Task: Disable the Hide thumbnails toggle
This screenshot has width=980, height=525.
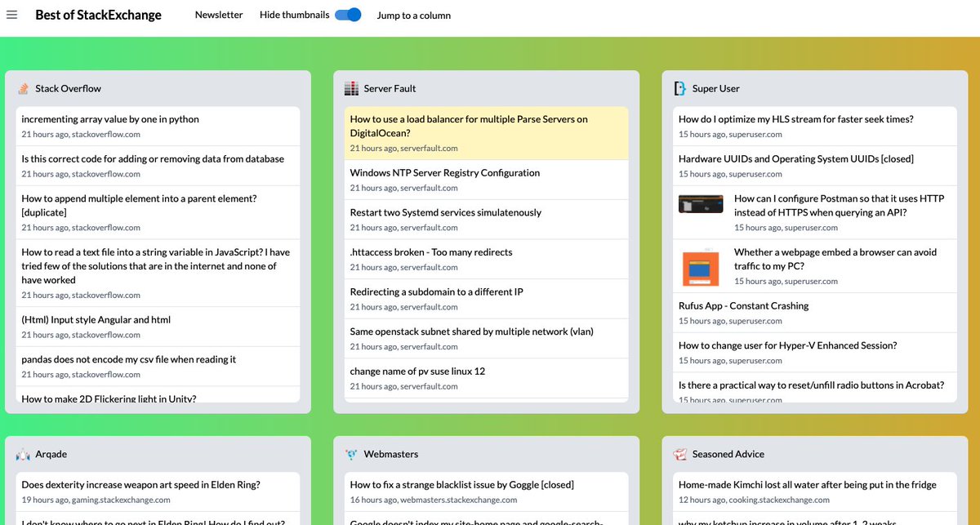Action: [346, 15]
